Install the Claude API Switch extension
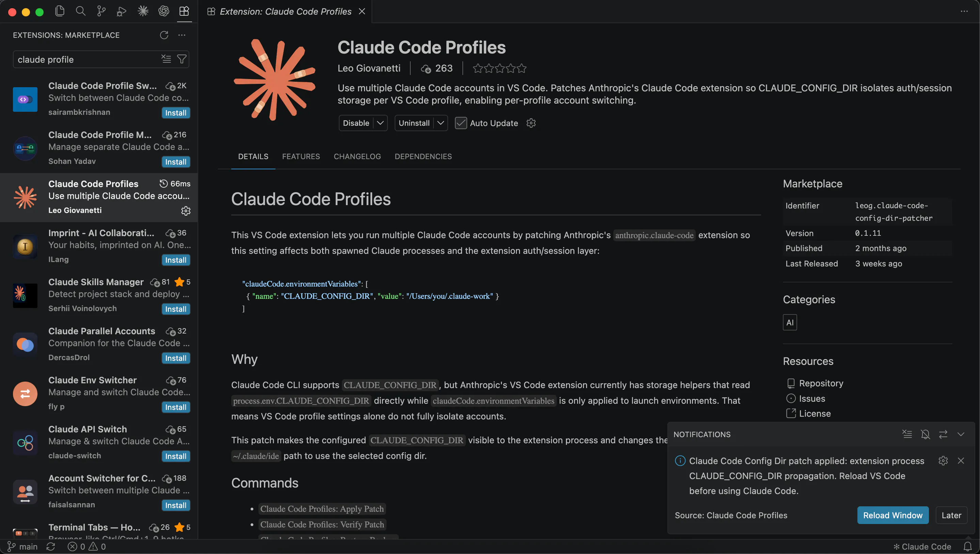Screen dimensions: 980x554 176,457
